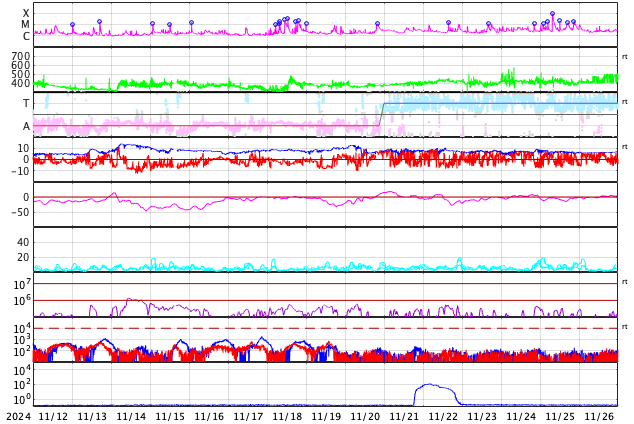Click the rt label beside the green panel
This screenshot has height=424, width=634.
[x=625, y=57]
